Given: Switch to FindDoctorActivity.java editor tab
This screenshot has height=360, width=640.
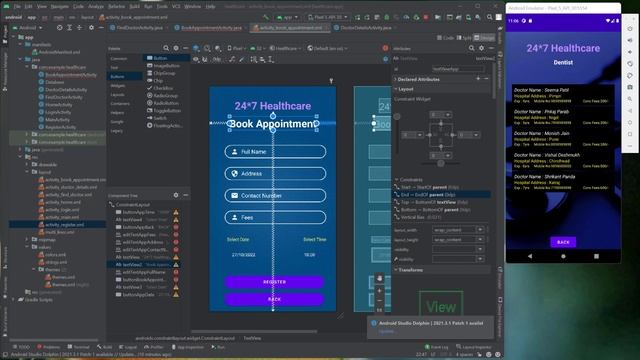Looking at the screenshot, I should click(x=139, y=28).
